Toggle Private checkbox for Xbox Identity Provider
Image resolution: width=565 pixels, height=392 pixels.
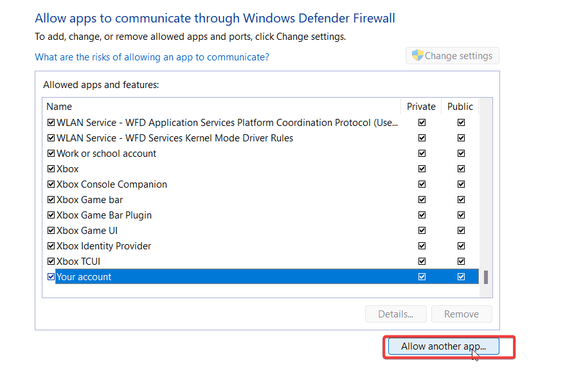(x=422, y=245)
